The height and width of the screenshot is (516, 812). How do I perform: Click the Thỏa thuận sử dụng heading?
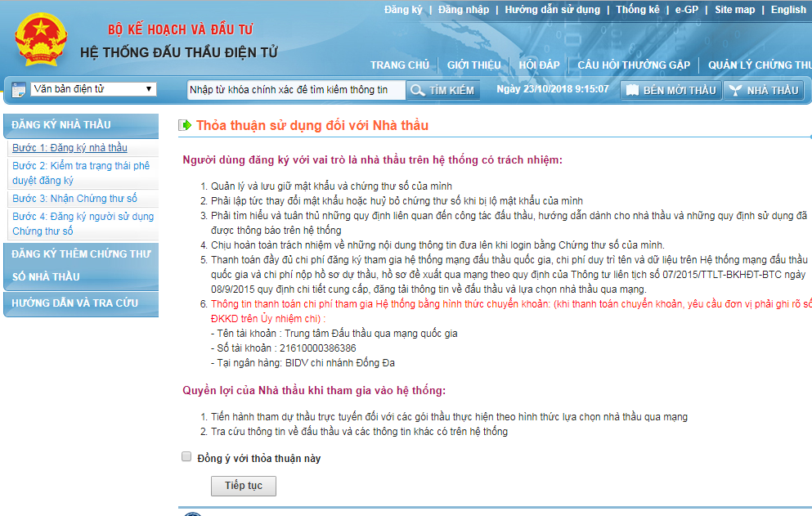(x=312, y=125)
